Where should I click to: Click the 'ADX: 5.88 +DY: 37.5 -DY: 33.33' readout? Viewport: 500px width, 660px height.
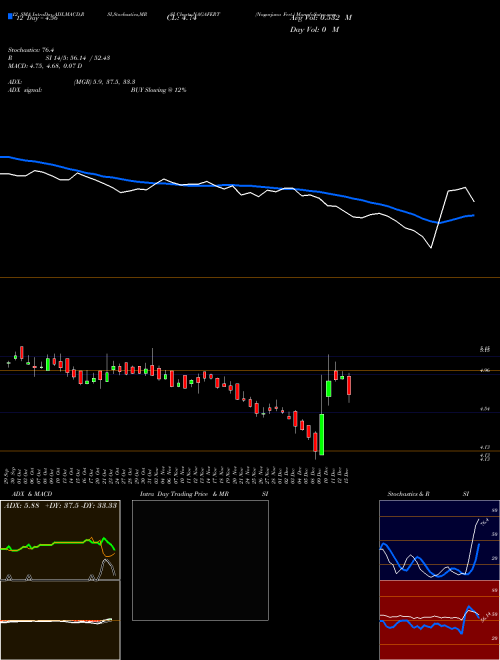(60, 505)
